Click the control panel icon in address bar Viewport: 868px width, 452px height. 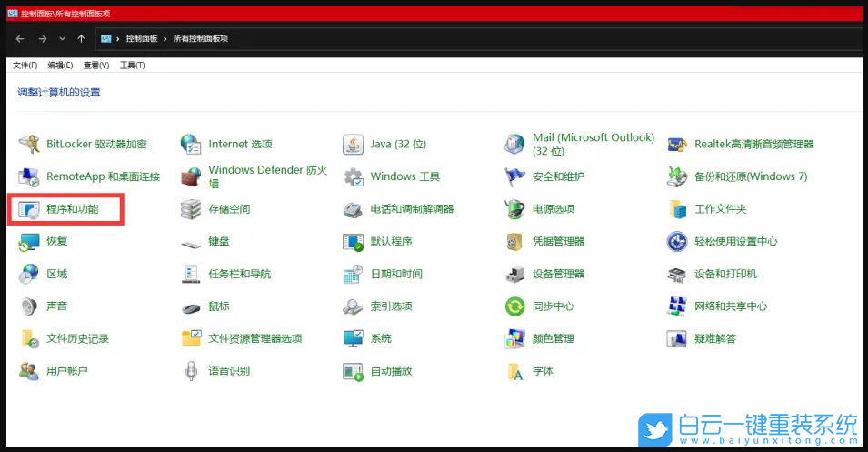106,39
